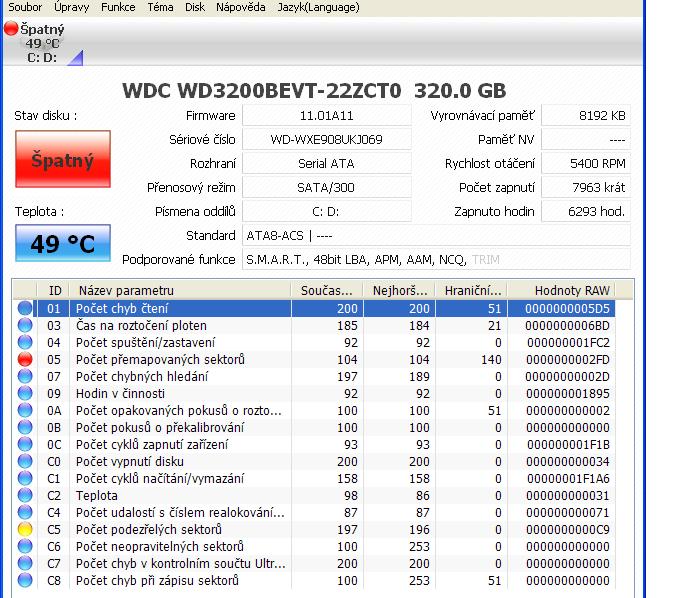
Task: Click the red status icon for attribute 05
Action: click(25, 359)
